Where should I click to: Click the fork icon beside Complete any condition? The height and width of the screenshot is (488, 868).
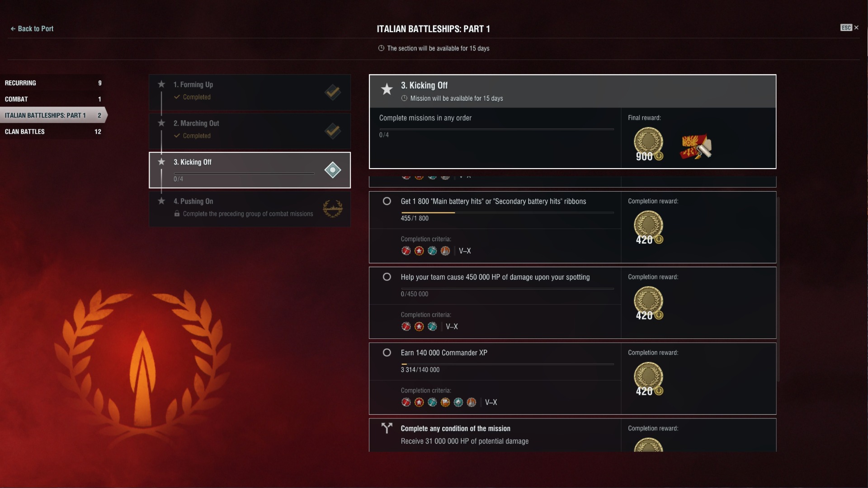pyautogui.click(x=387, y=428)
